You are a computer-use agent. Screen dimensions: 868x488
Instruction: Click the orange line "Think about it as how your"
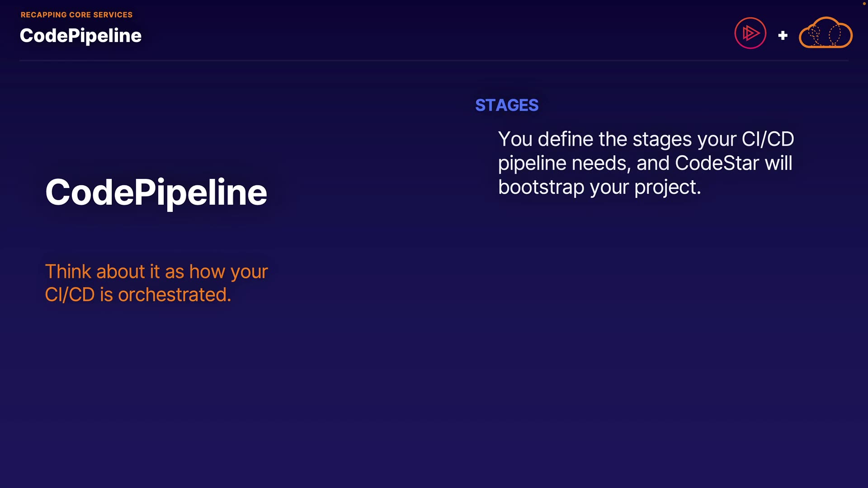(x=156, y=272)
